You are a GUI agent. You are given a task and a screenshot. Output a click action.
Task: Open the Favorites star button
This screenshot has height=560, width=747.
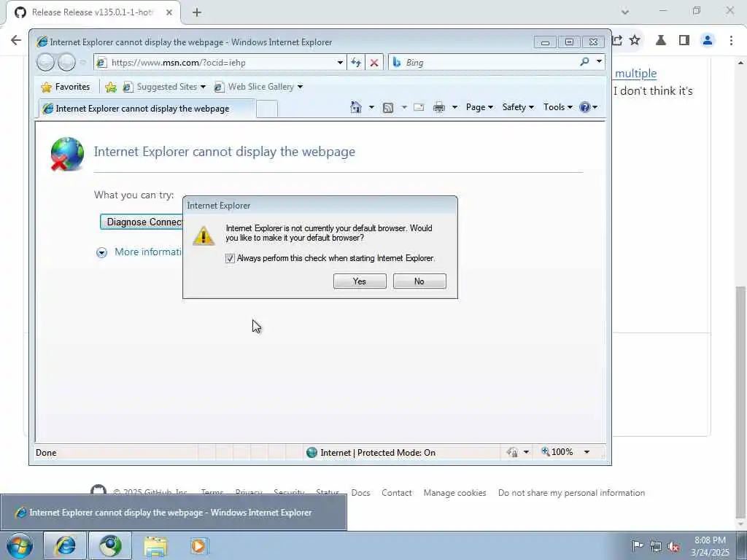66,87
